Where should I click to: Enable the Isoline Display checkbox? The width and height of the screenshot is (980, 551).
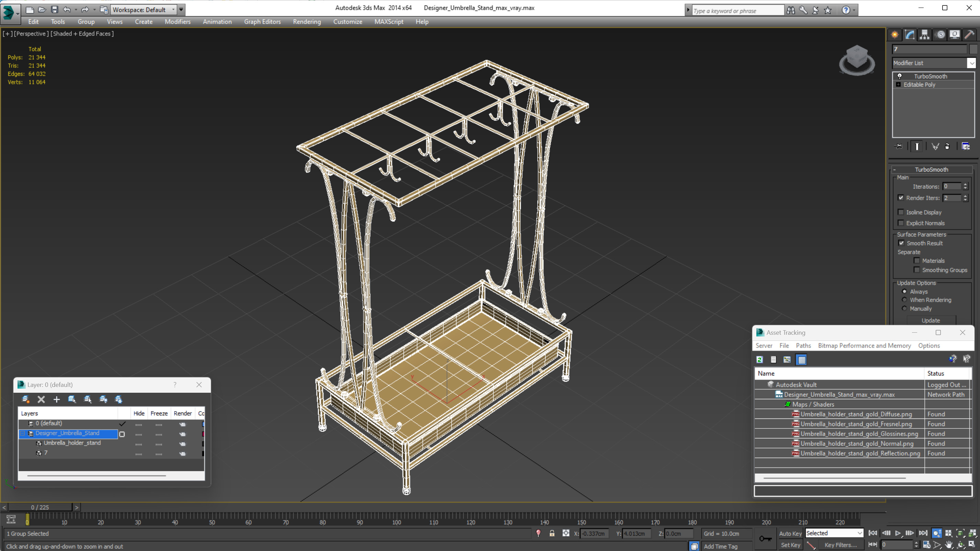tap(901, 212)
